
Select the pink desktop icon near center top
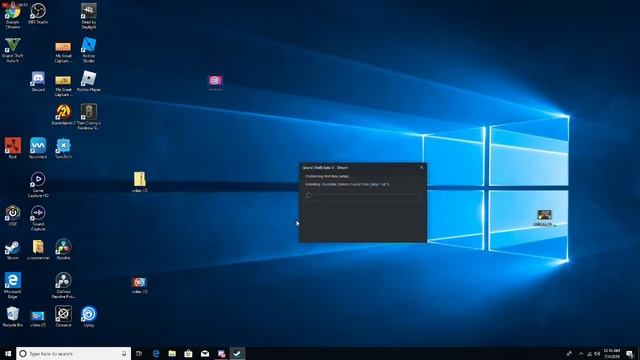215,82
